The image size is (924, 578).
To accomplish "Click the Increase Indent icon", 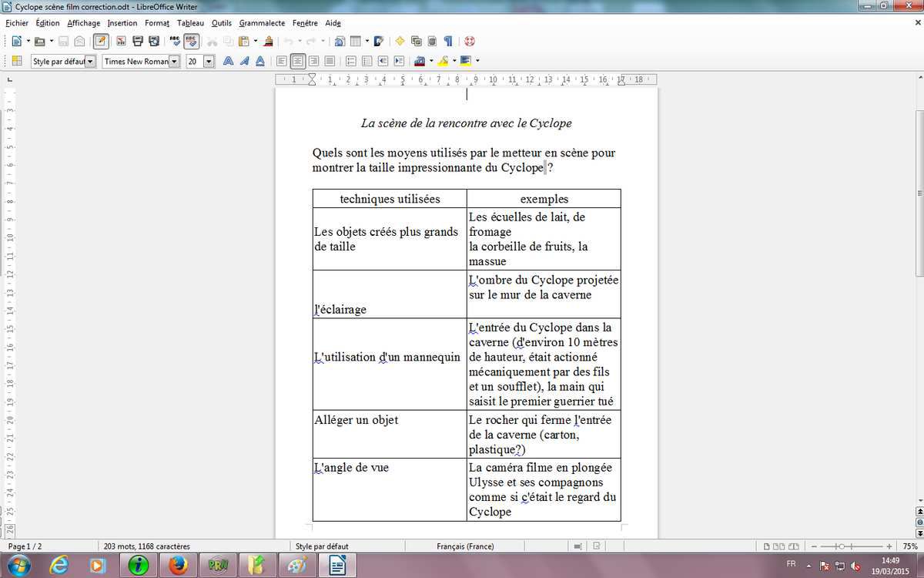I will 399,61.
